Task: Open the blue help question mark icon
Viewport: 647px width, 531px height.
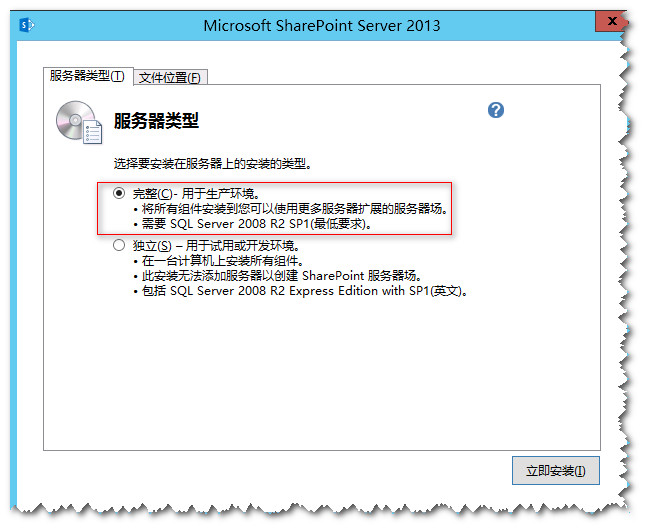Action: (496, 110)
